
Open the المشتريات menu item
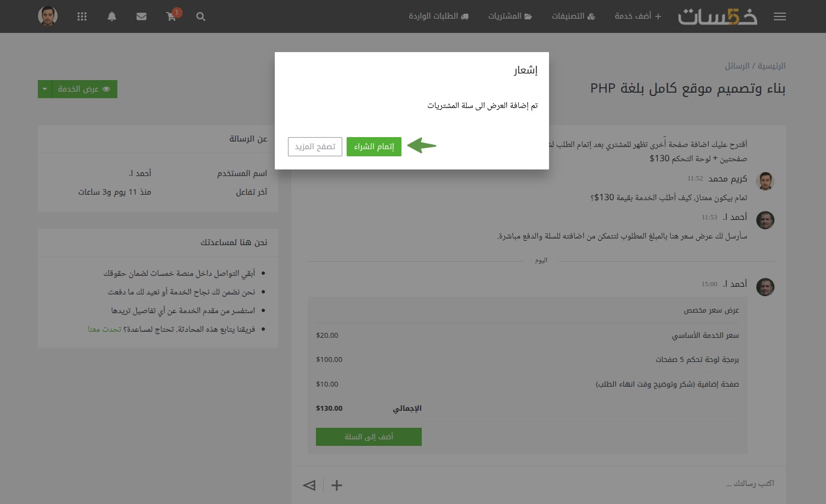pos(510,16)
